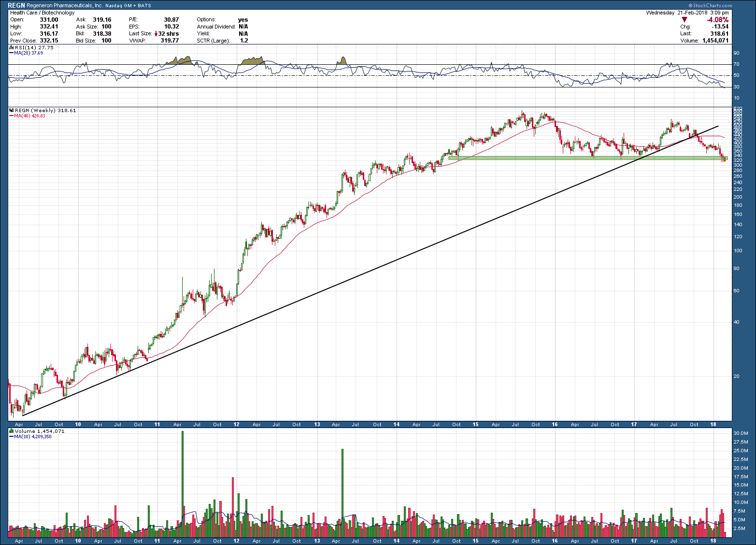Click the Ask value 319.16

click(102, 20)
